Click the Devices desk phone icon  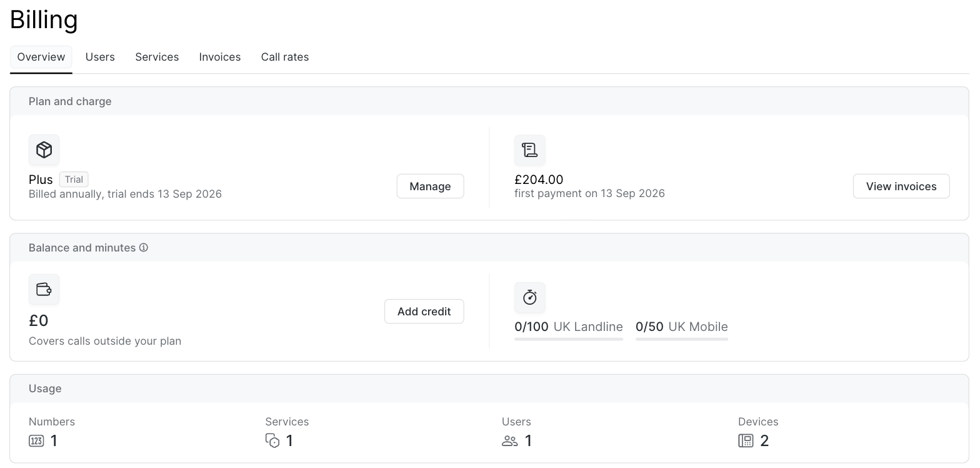point(746,441)
